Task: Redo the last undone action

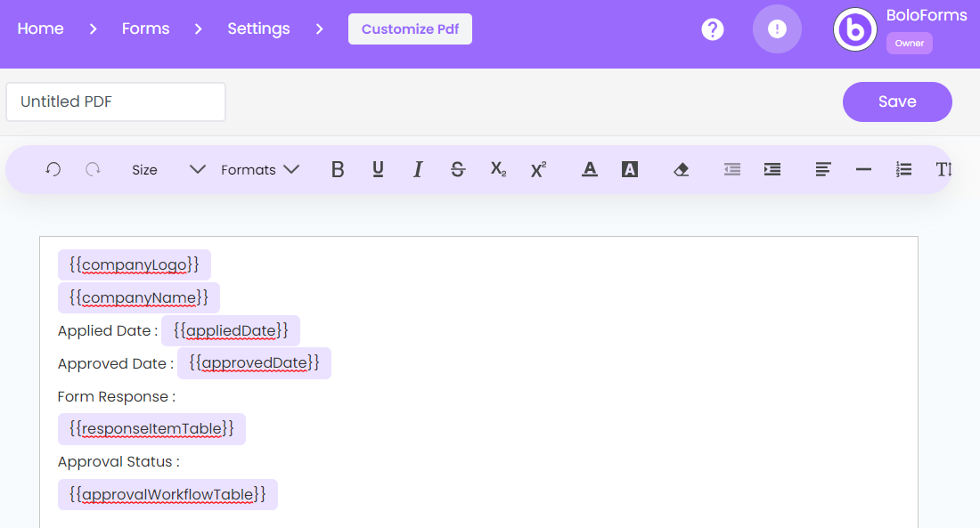Action: pos(93,169)
